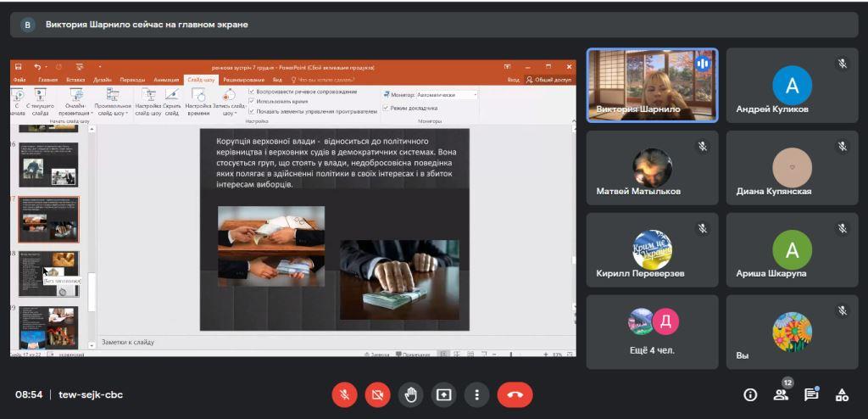Save the presentation with the quick access icon

pos(19,67)
